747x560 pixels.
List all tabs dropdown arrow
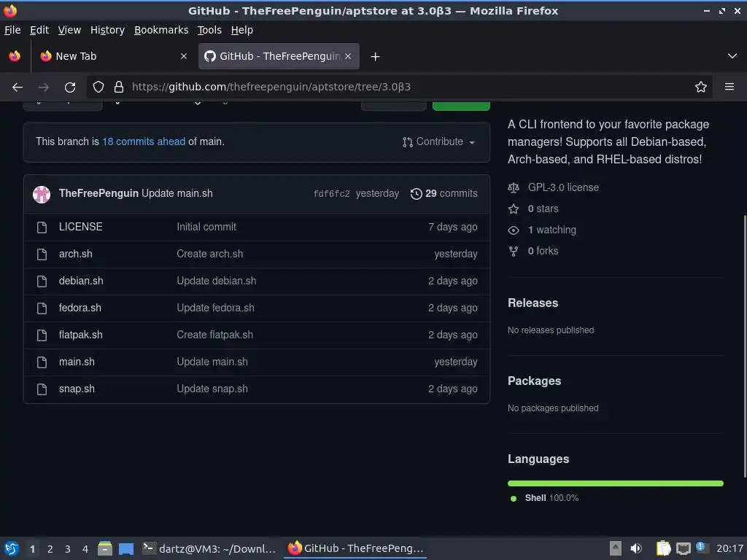tap(732, 56)
